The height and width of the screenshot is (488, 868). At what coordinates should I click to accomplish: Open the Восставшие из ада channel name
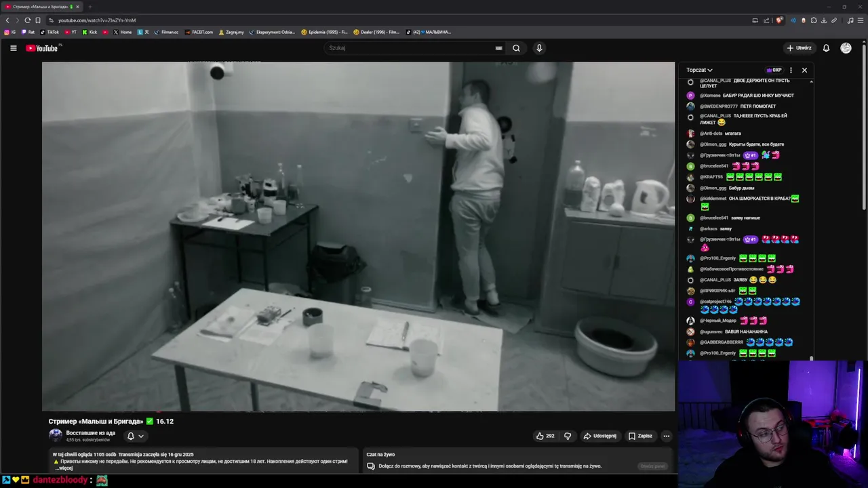(x=90, y=432)
